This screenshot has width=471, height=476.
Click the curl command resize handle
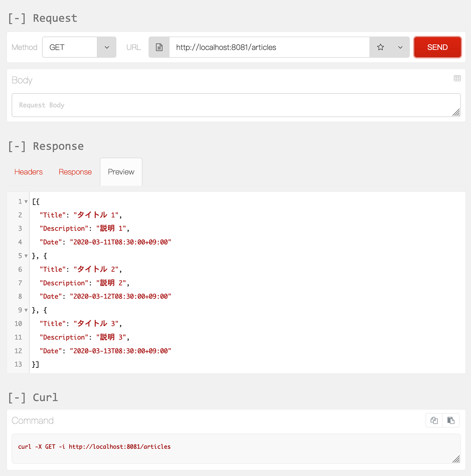(x=456, y=459)
